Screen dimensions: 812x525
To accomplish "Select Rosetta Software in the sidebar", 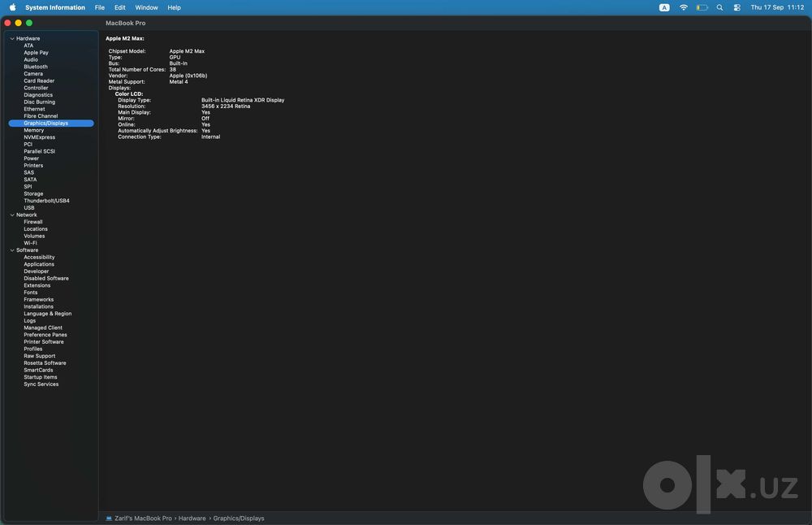I will [45, 362].
